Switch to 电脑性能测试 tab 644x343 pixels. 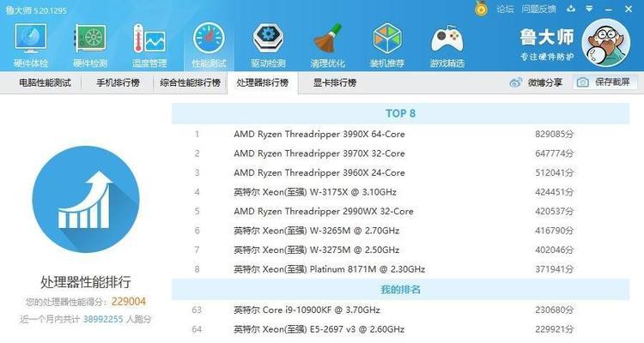coord(45,82)
